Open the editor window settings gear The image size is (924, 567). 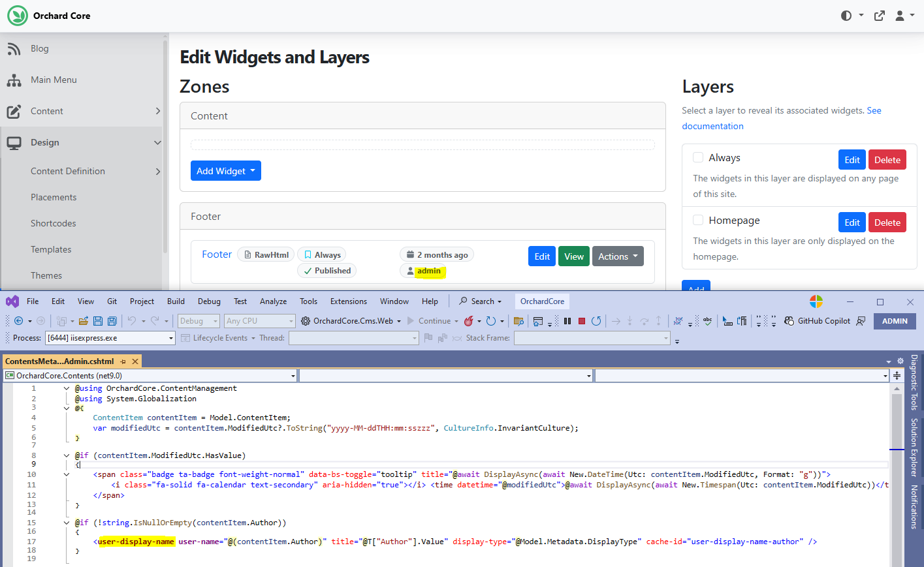tap(900, 361)
